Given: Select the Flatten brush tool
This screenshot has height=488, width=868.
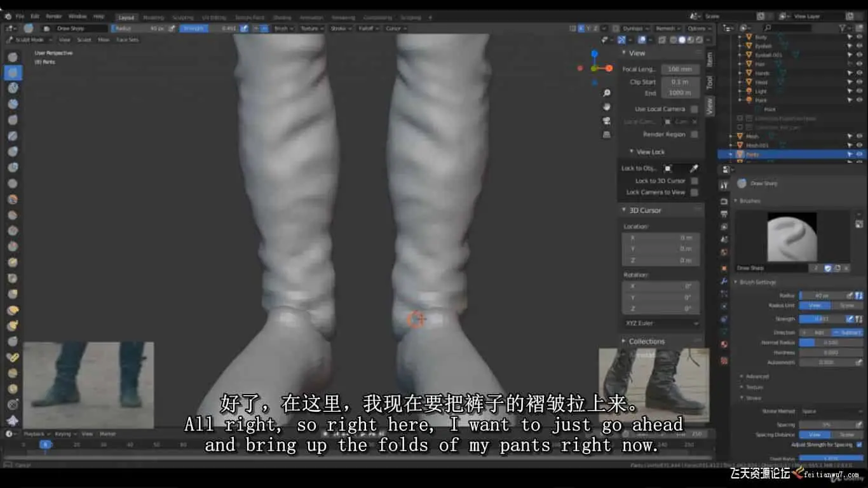Looking at the screenshot, I should pyautogui.click(x=13, y=215).
